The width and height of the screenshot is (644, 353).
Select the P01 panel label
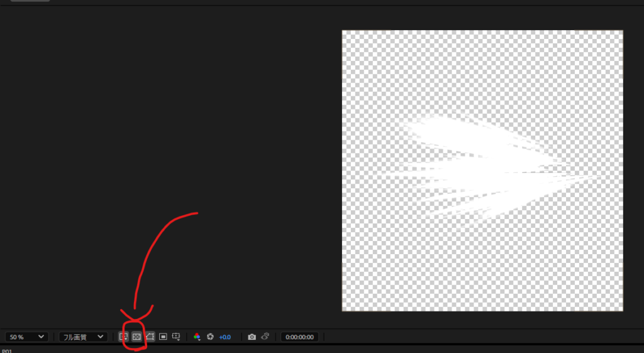coord(8,350)
